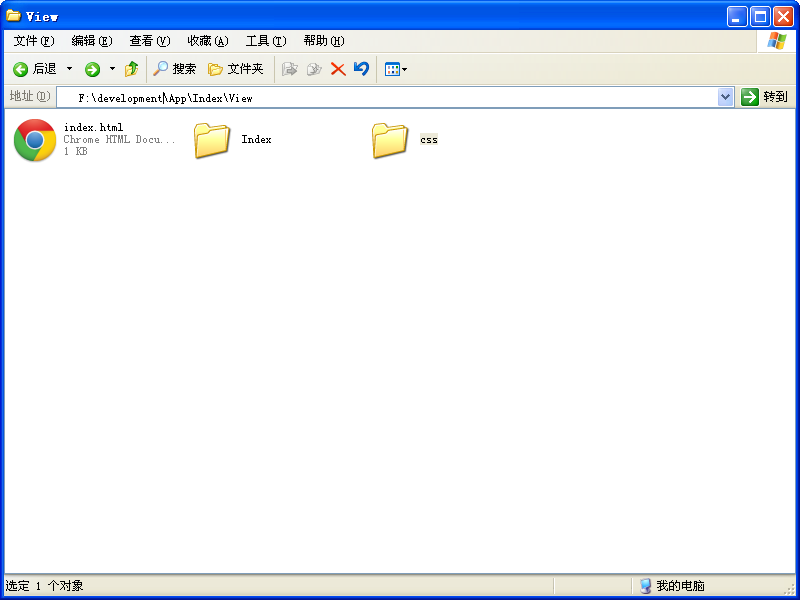Open the 文件(F) menu

point(33,41)
